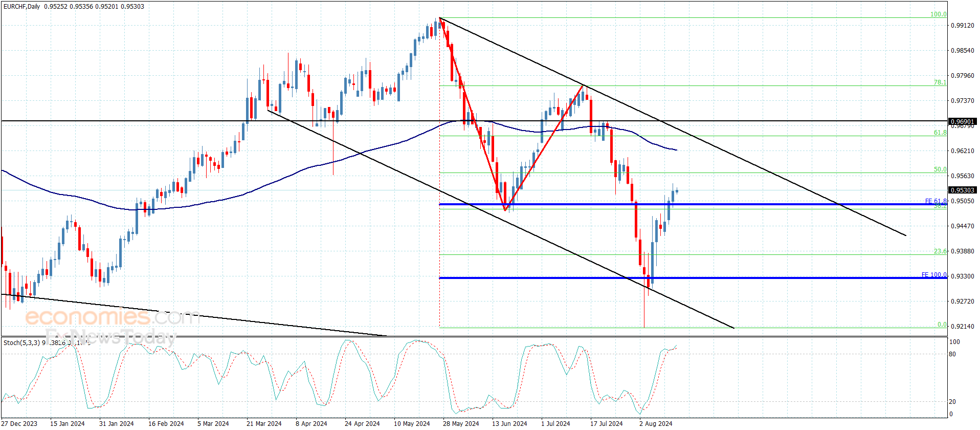The image size is (980, 430).
Task: Click the 5 Mar 2024 date label
Action: (x=213, y=423)
